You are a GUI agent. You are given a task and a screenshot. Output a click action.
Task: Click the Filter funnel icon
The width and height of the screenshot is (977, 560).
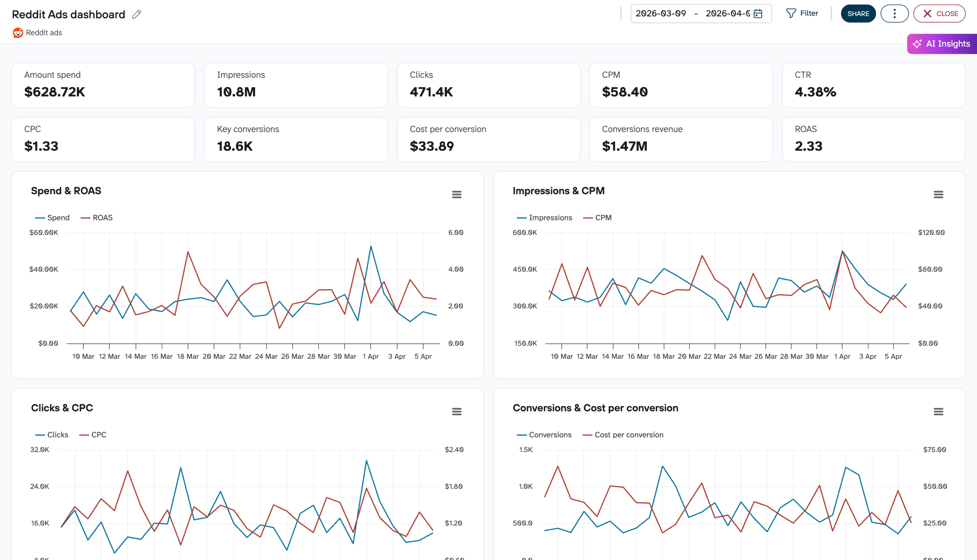click(x=791, y=13)
